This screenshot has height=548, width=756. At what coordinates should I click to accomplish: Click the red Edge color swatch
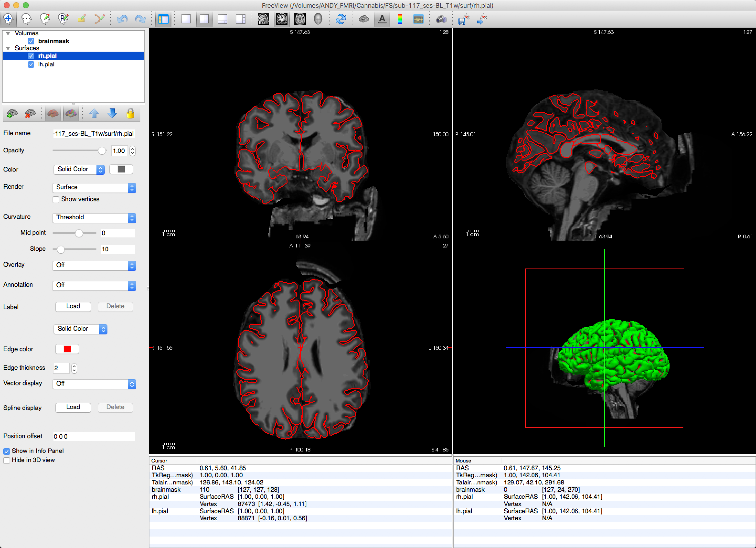(x=67, y=349)
